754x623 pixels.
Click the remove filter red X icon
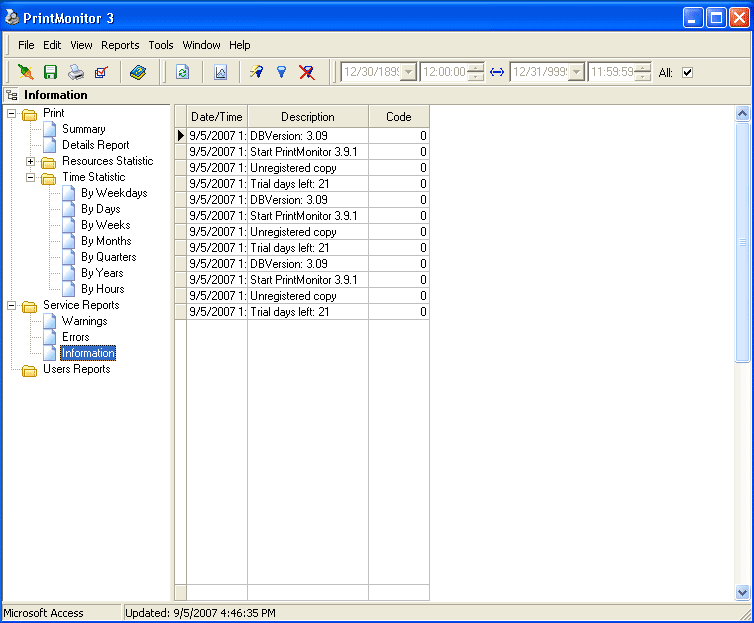[x=307, y=72]
